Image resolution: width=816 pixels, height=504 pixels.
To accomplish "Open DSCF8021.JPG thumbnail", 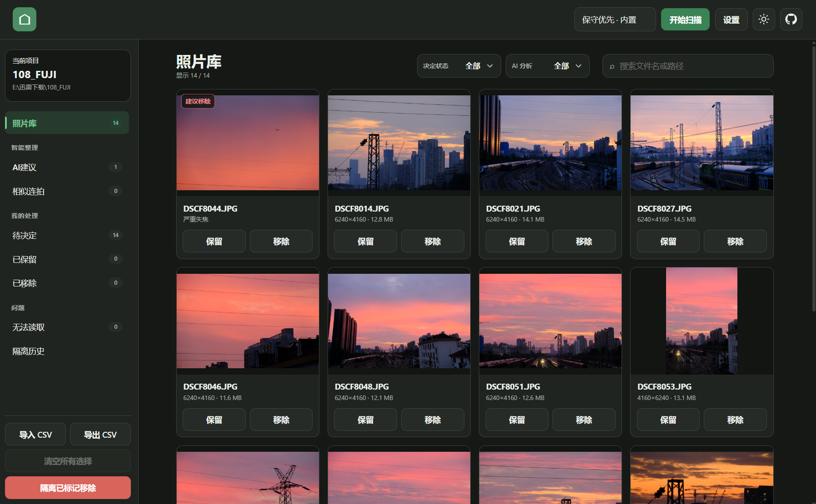I will tap(550, 143).
